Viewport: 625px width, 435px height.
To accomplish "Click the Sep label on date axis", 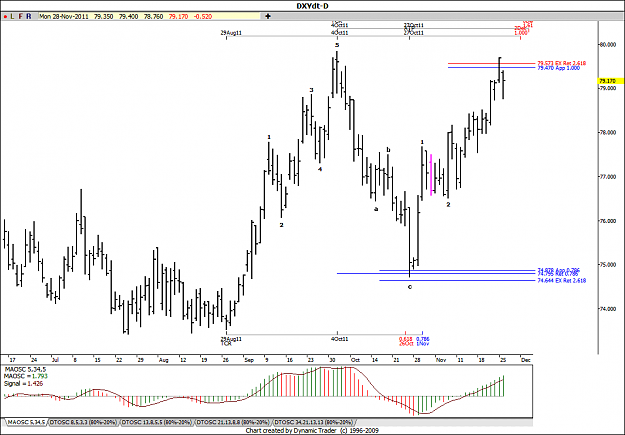I will [x=249, y=360].
